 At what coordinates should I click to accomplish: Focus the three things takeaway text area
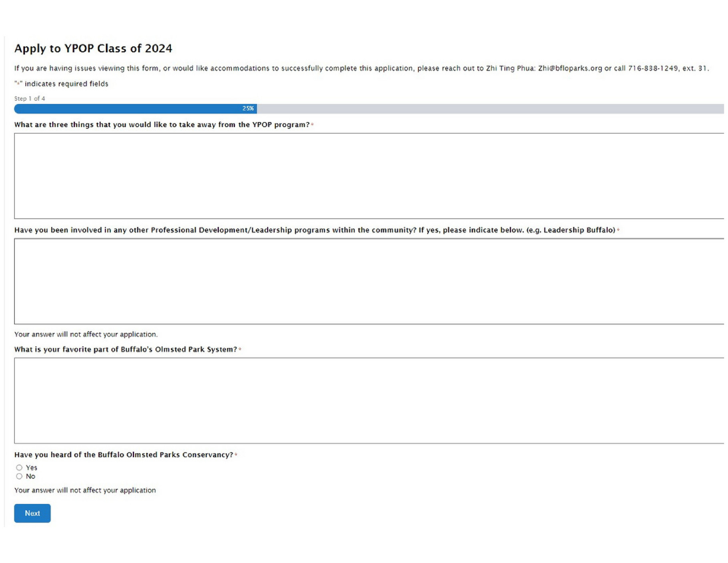[x=368, y=176]
